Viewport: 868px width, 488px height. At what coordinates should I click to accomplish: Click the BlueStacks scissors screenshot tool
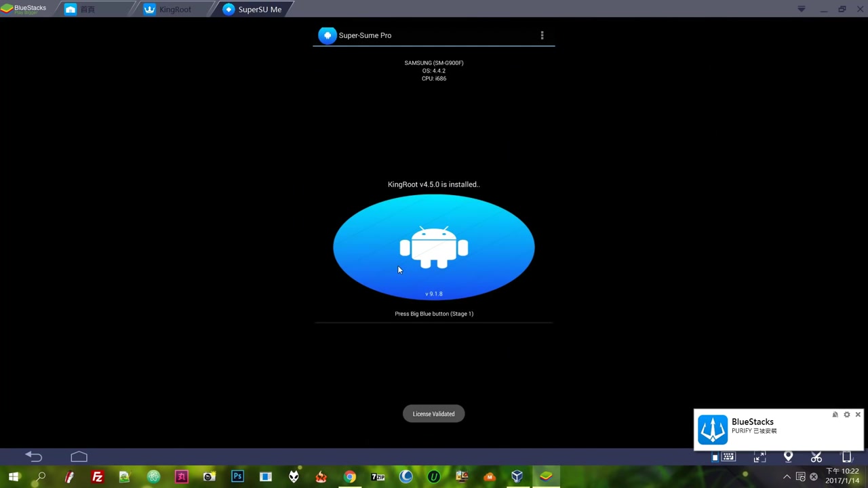[x=816, y=457]
